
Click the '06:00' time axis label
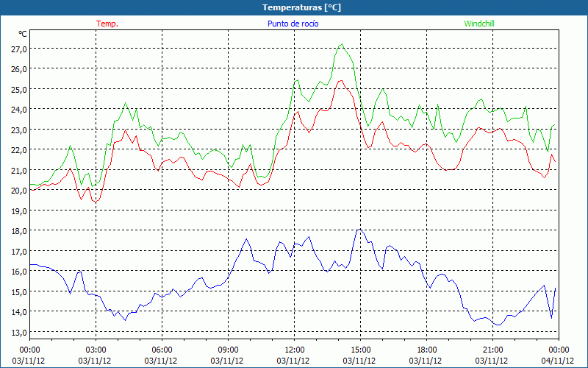click(x=162, y=350)
